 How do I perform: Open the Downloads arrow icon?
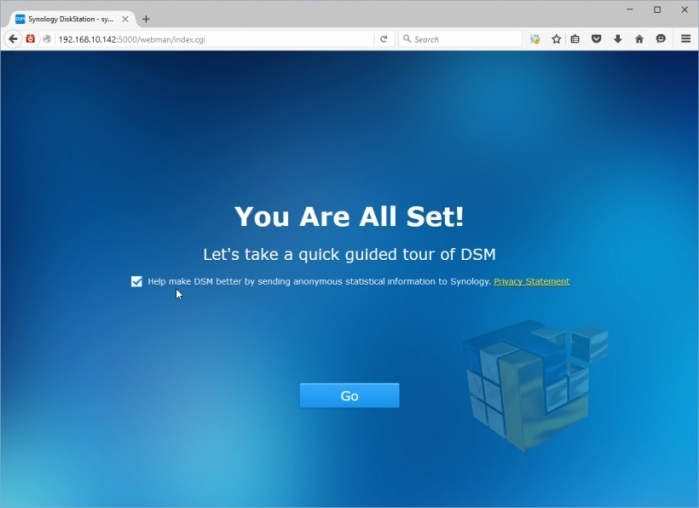618,39
